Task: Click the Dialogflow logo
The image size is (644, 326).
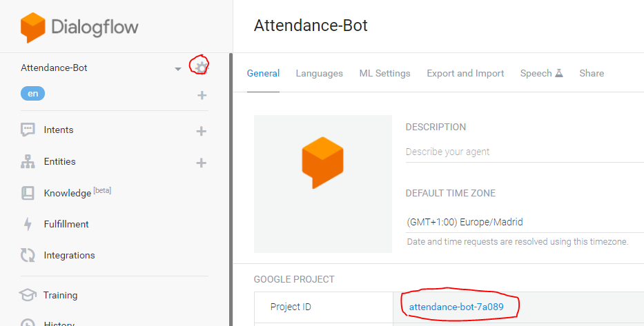Action: pyautogui.click(x=79, y=28)
